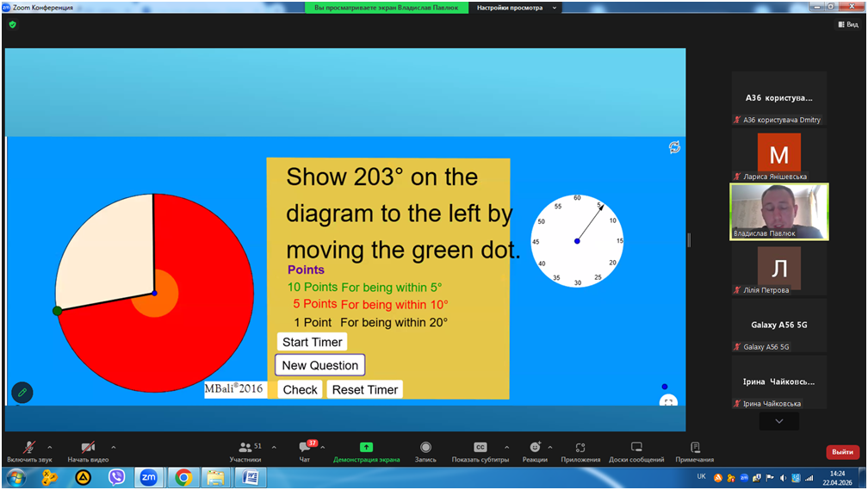Unmute microphone with Включить звук
868x490 pixels.
pyautogui.click(x=28, y=450)
